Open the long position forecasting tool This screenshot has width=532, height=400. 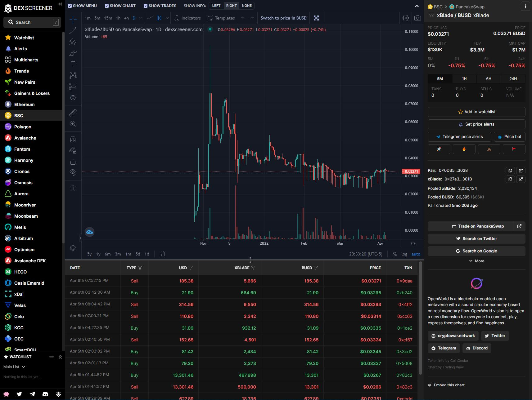(x=73, y=87)
